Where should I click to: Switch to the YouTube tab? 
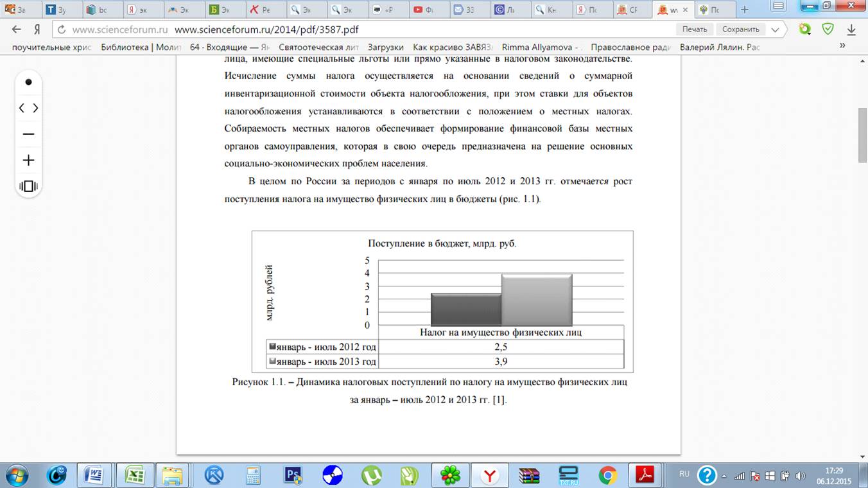(x=428, y=10)
